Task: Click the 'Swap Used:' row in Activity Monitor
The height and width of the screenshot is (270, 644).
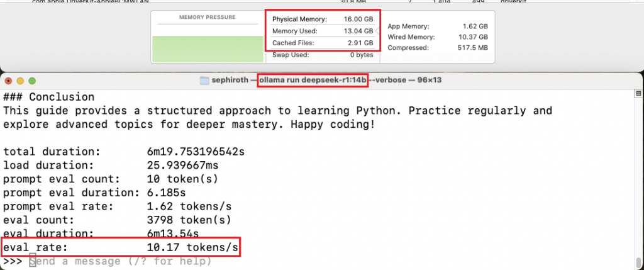Action: click(323, 55)
